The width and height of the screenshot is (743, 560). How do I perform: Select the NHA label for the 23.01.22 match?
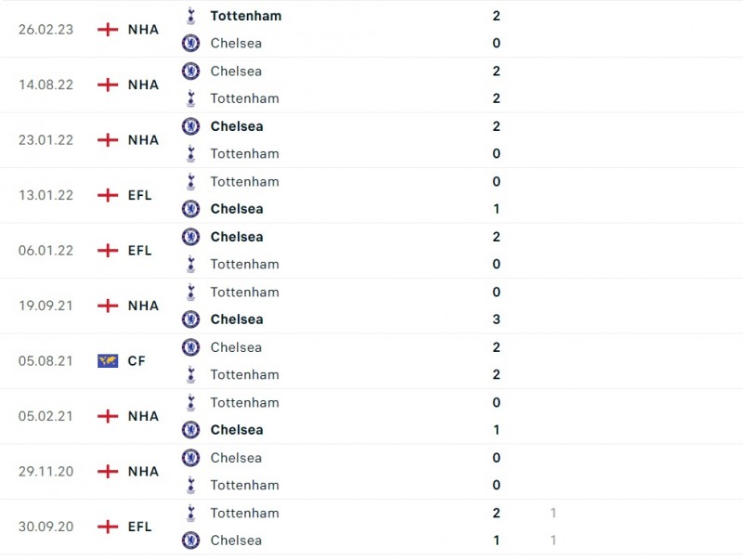pyautogui.click(x=141, y=139)
